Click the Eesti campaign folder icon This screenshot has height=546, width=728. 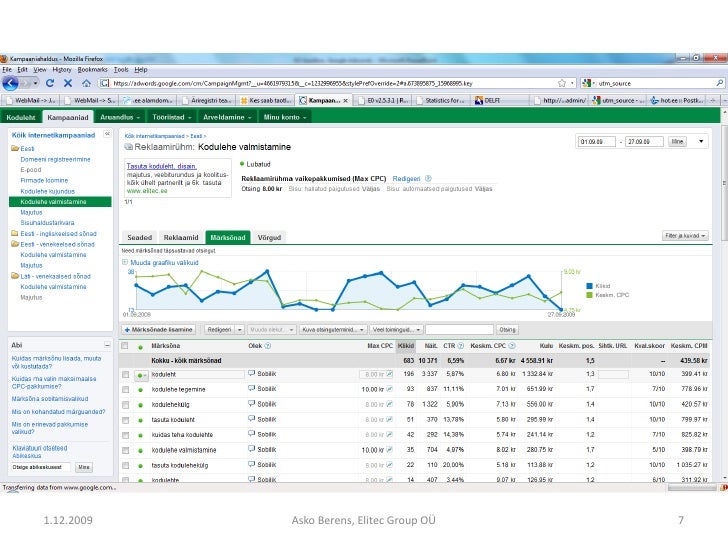pyautogui.click(x=15, y=147)
